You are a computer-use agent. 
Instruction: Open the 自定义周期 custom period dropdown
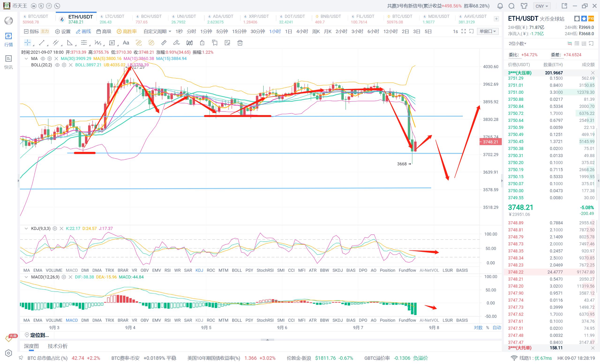[157, 31]
